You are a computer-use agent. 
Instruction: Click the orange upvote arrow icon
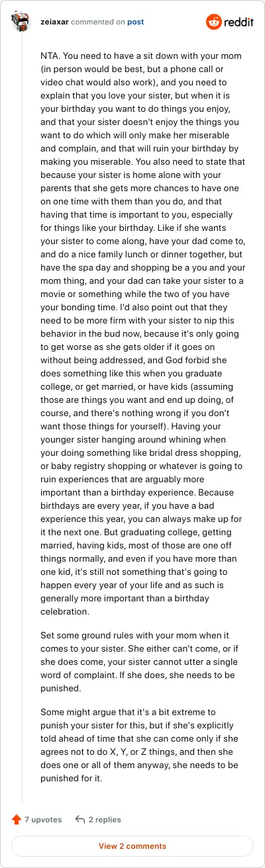(17, 819)
